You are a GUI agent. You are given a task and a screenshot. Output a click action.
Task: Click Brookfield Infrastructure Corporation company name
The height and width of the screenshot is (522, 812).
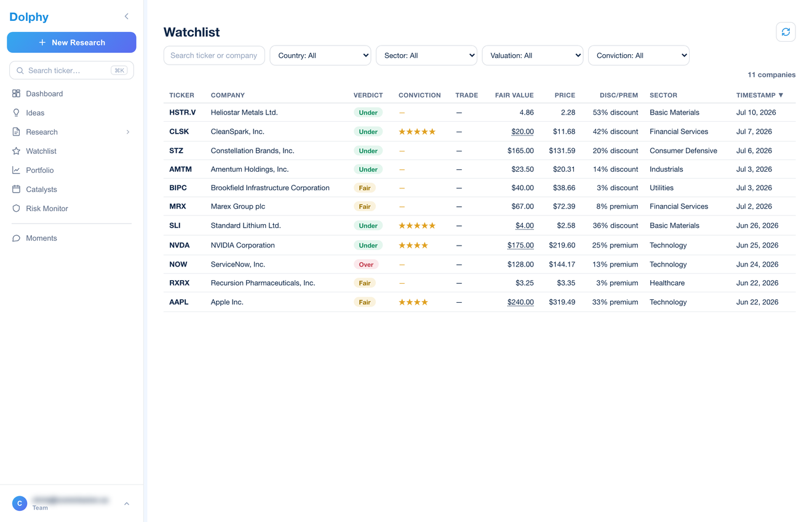pyautogui.click(x=270, y=188)
